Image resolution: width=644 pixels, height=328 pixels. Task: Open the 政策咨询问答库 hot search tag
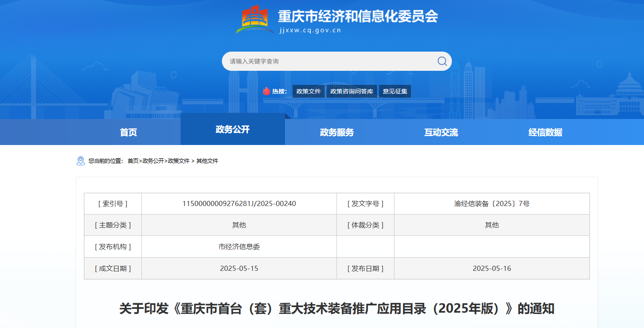tap(351, 91)
